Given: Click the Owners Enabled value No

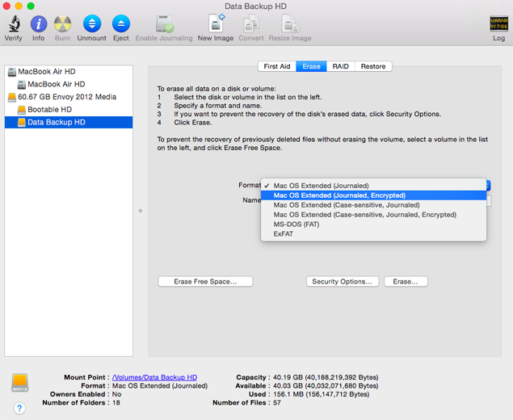Looking at the screenshot, I should tap(117, 394).
